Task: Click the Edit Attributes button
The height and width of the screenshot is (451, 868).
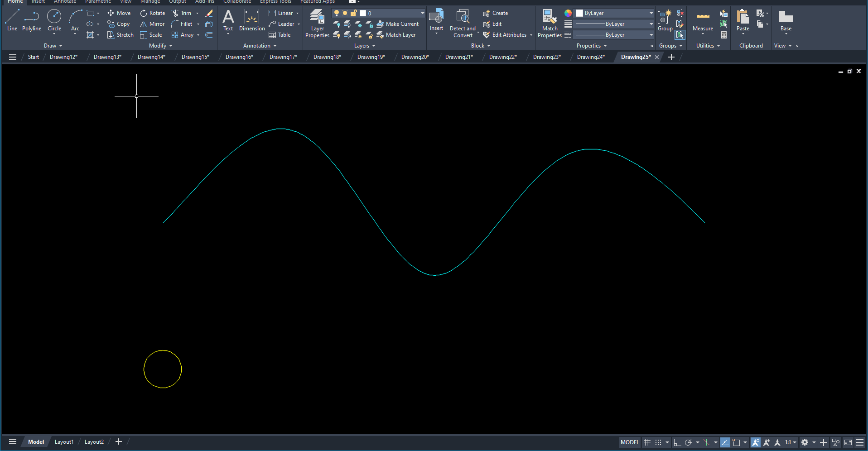Action: pyautogui.click(x=505, y=35)
